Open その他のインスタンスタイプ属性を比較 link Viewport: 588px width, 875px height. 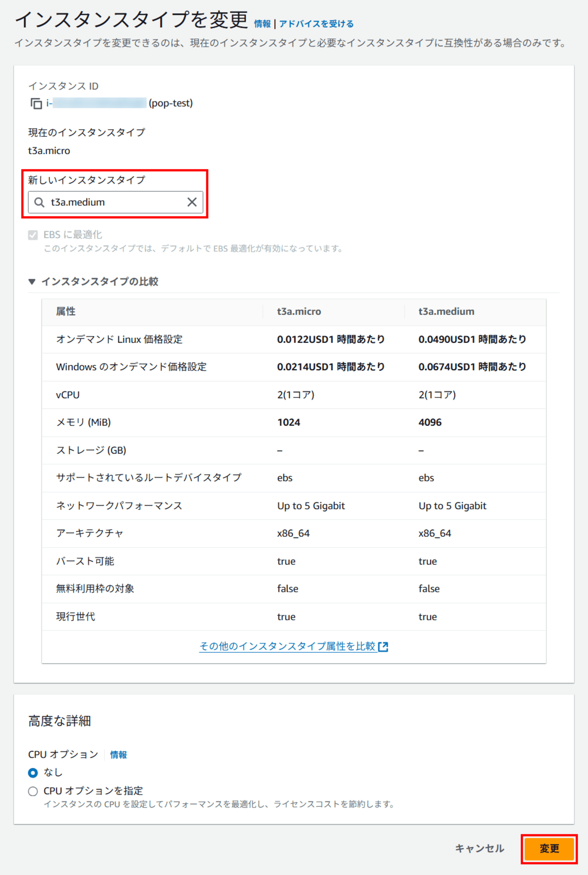(287, 646)
